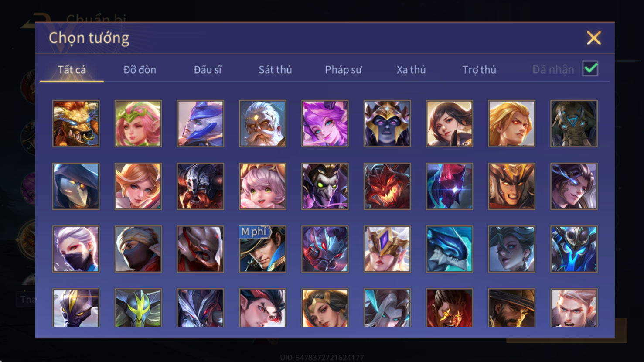Choose the plague doctor beak-mask hero
This screenshot has height=362, width=644.
(x=76, y=186)
